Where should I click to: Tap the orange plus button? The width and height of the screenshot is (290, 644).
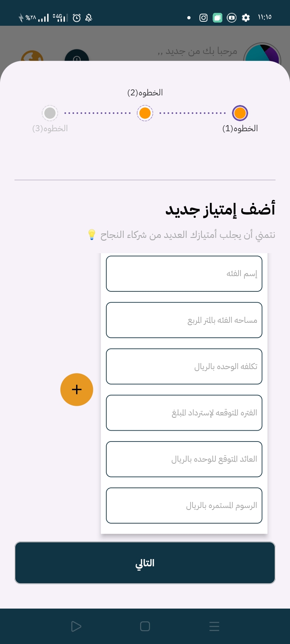point(77,390)
